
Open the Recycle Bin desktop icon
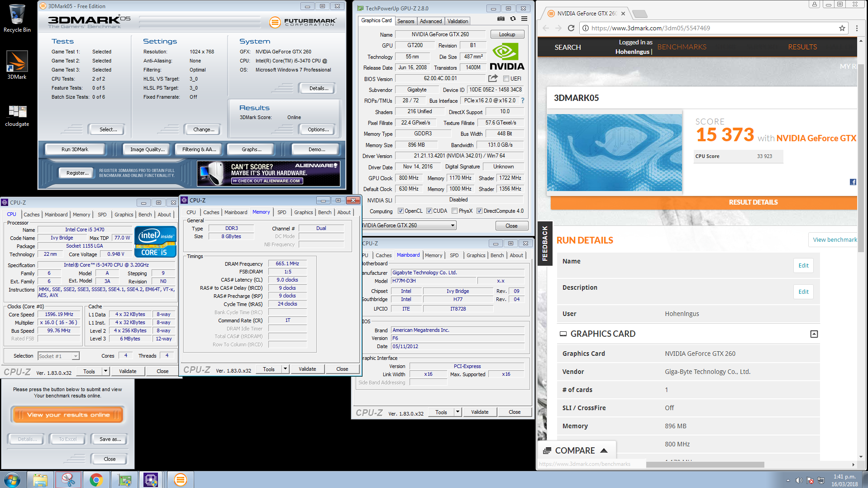17,18
